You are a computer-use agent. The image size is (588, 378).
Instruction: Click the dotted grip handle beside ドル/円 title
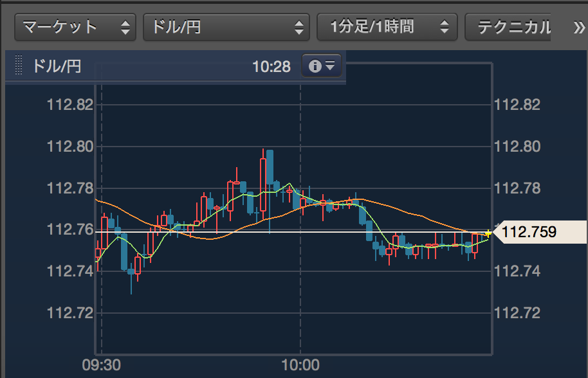(19, 66)
